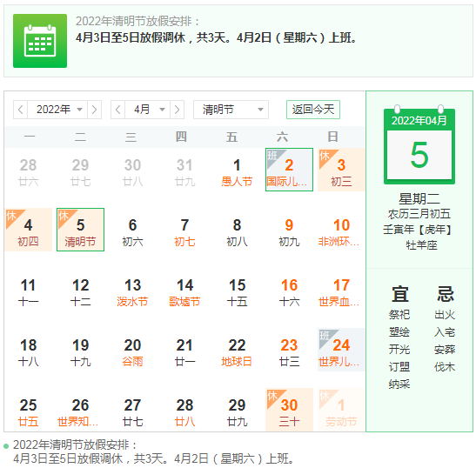Open the 4月 month dropdown
Viewport: 476px width, 468px height.
point(148,110)
